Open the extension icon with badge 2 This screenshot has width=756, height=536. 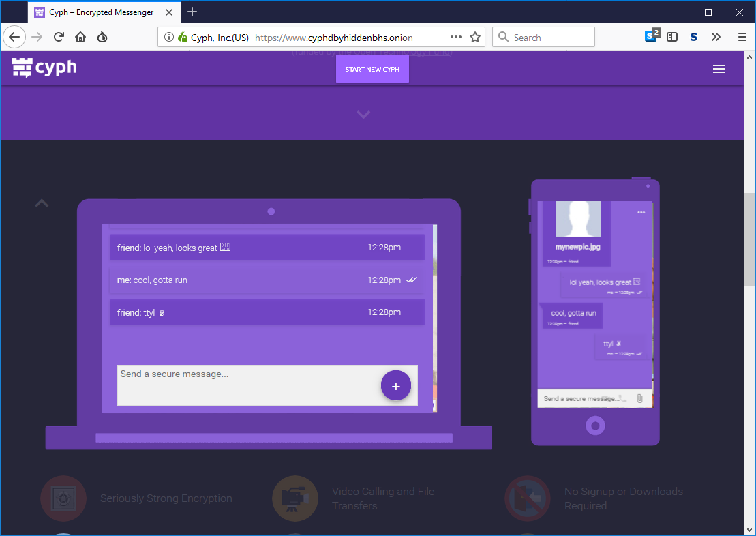(x=652, y=35)
